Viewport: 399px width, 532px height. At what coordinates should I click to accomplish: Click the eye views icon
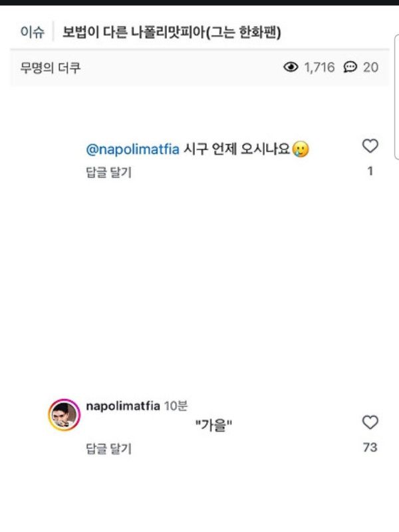(x=291, y=67)
